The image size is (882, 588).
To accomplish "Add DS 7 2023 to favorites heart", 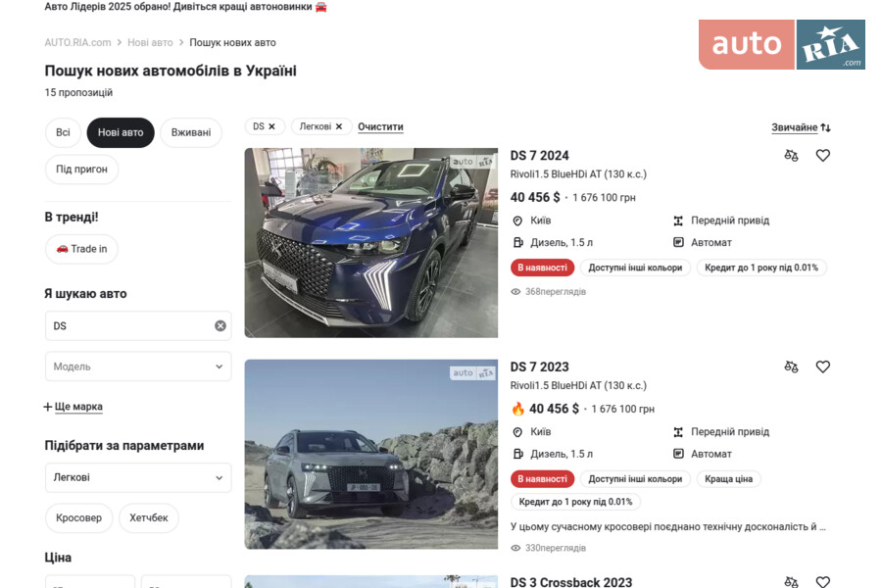I will tap(822, 367).
